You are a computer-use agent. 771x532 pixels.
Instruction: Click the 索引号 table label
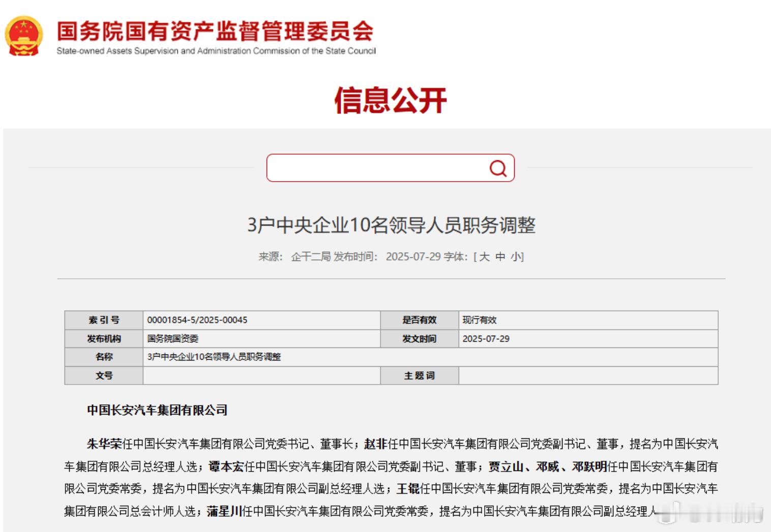click(104, 320)
